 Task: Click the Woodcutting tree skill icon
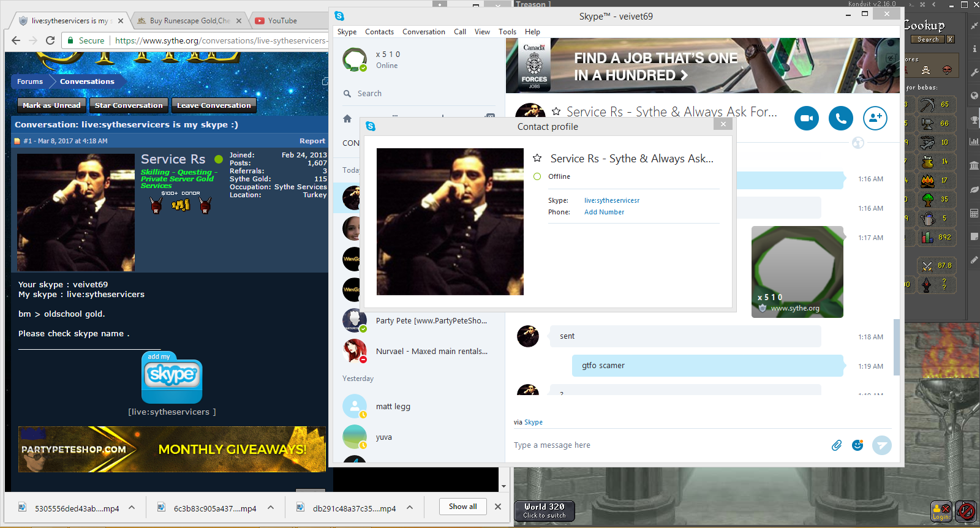point(927,200)
